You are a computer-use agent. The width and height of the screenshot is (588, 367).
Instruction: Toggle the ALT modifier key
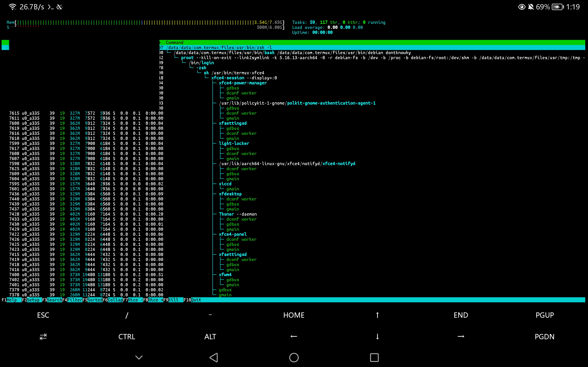(x=209, y=337)
